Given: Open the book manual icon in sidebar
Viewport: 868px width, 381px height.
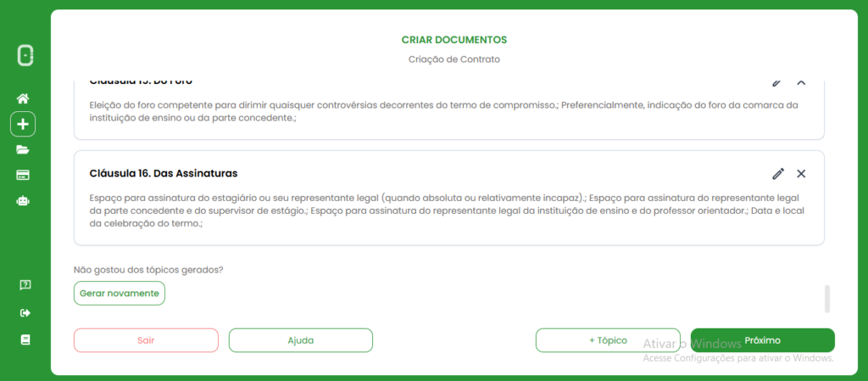Looking at the screenshot, I should pyautogui.click(x=25, y=339).
